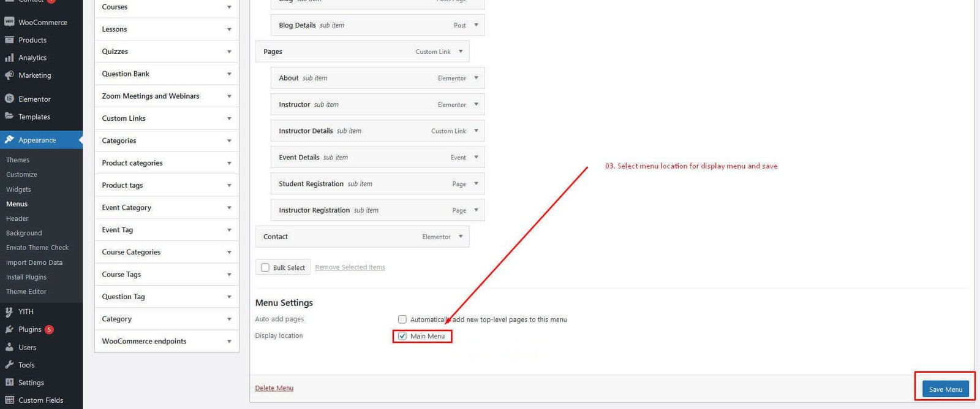
Task: Expand the Contact menu item settings
Action: point(461,237)
